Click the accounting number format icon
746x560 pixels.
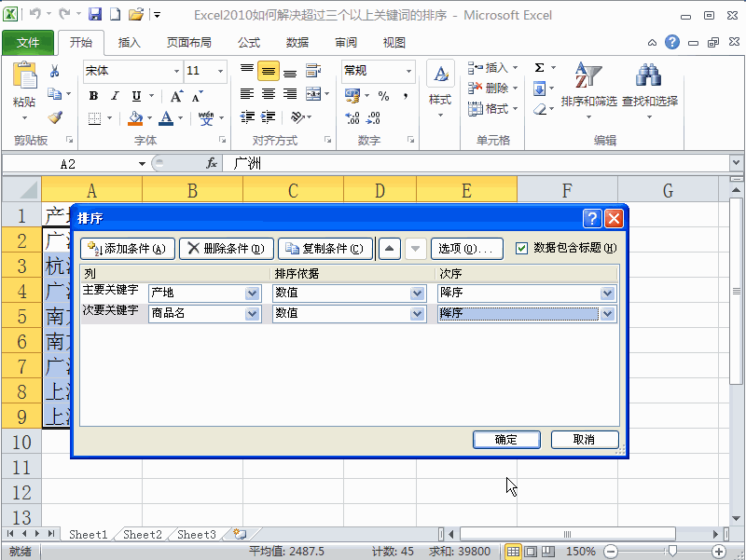[352, 96]
